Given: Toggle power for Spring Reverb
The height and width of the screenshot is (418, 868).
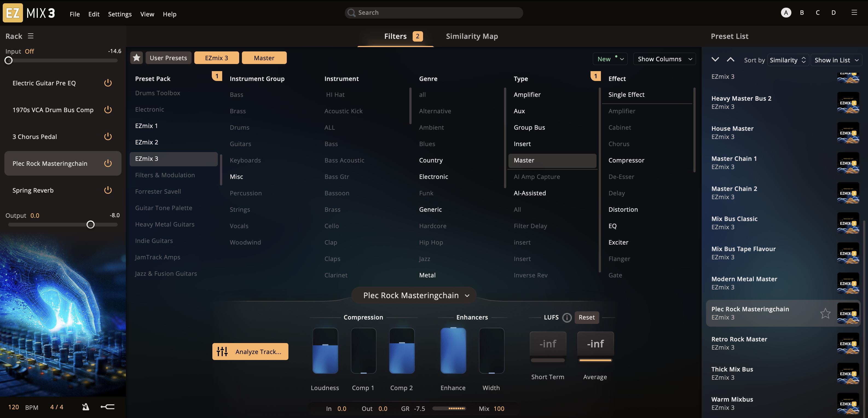Looking at the screenshot, I should coord(108,190).
